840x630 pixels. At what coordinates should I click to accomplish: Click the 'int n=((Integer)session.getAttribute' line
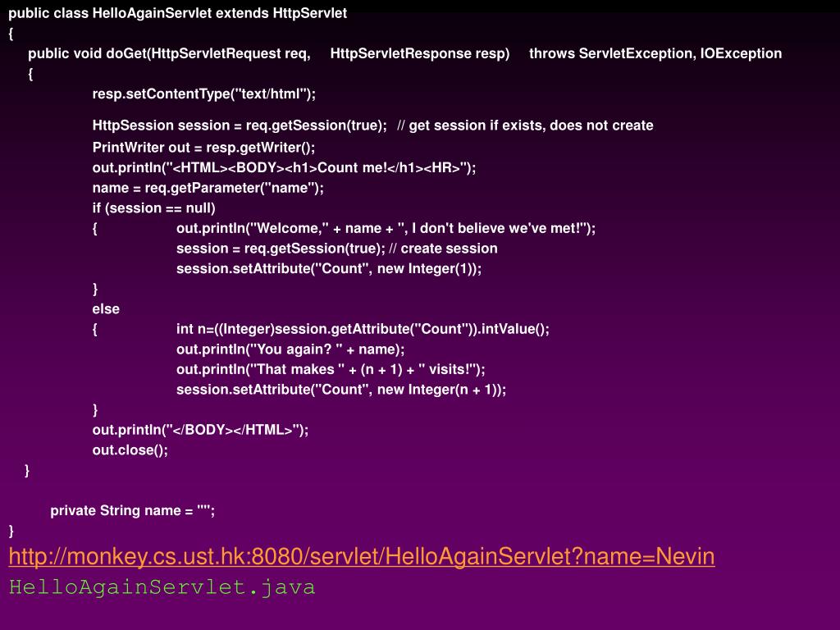(x=363, y=329)
